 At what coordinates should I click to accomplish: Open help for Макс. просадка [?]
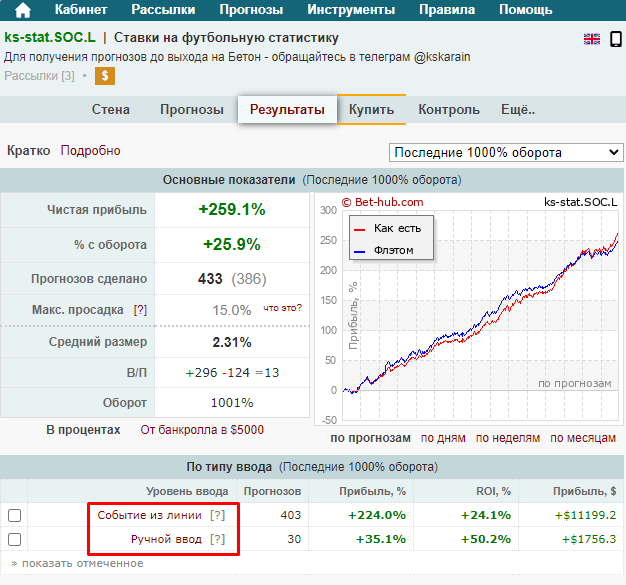(140, 310)
